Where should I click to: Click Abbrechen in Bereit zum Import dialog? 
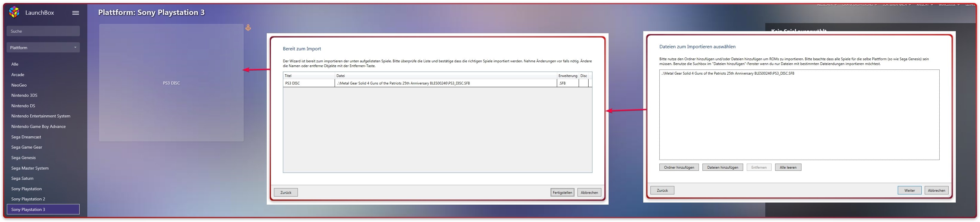tap(589, 193)
